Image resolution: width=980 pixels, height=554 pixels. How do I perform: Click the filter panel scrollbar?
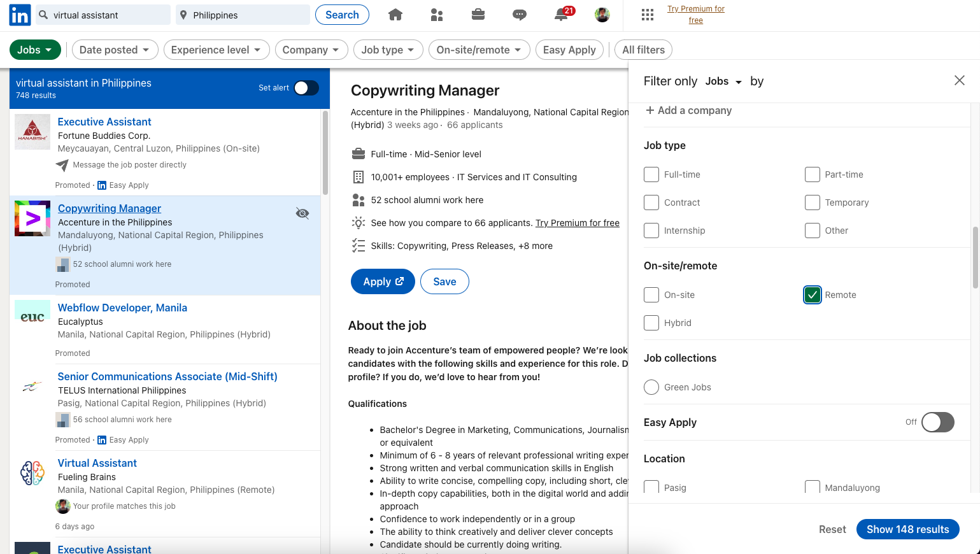(976, 258)
